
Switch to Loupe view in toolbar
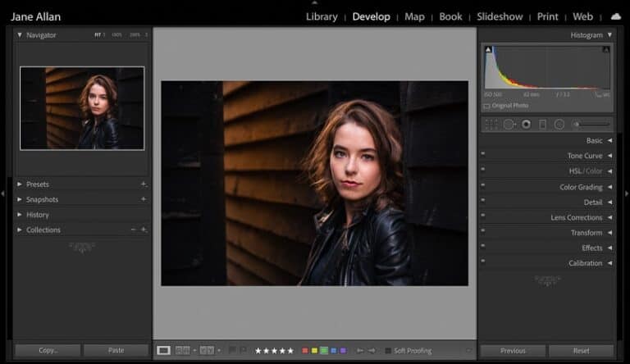coord(163,351)
